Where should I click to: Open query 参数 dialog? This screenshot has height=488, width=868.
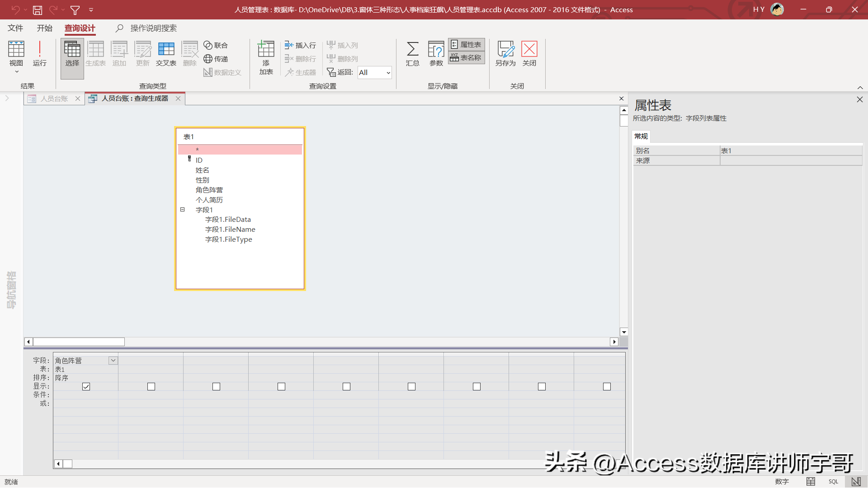point(436,53)
